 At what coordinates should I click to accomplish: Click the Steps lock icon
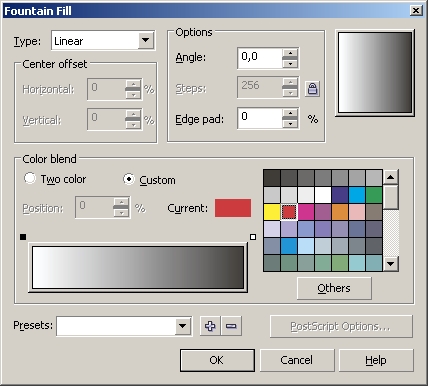(312, 89)
